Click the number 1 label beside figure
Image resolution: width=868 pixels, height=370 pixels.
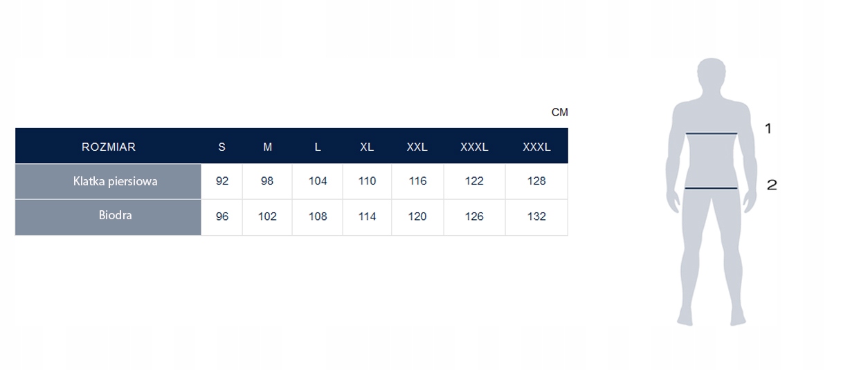point(768,128)
